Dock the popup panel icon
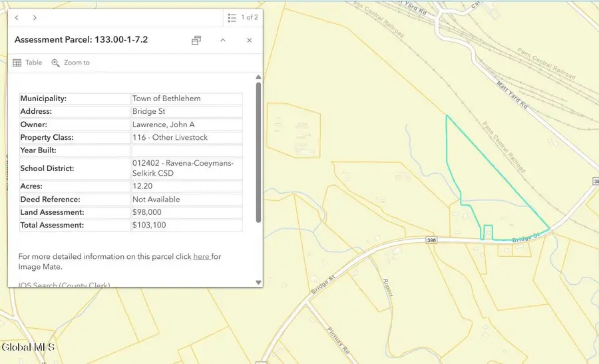 (x=196, y=40)
